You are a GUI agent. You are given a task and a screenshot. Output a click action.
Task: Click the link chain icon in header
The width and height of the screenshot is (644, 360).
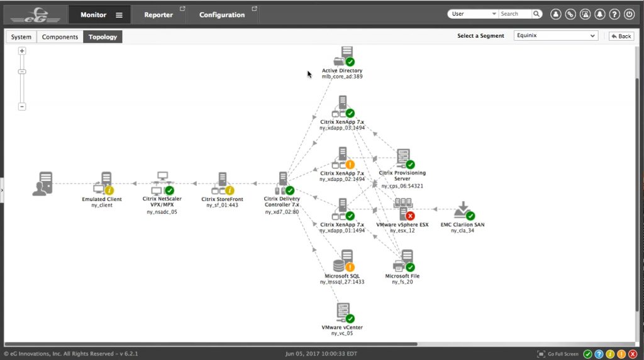570,14
